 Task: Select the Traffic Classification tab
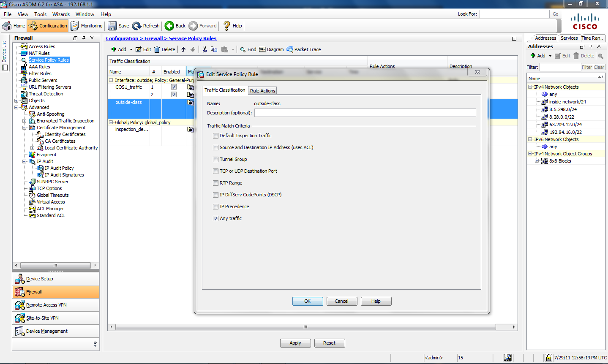click(x=225, y=90)
